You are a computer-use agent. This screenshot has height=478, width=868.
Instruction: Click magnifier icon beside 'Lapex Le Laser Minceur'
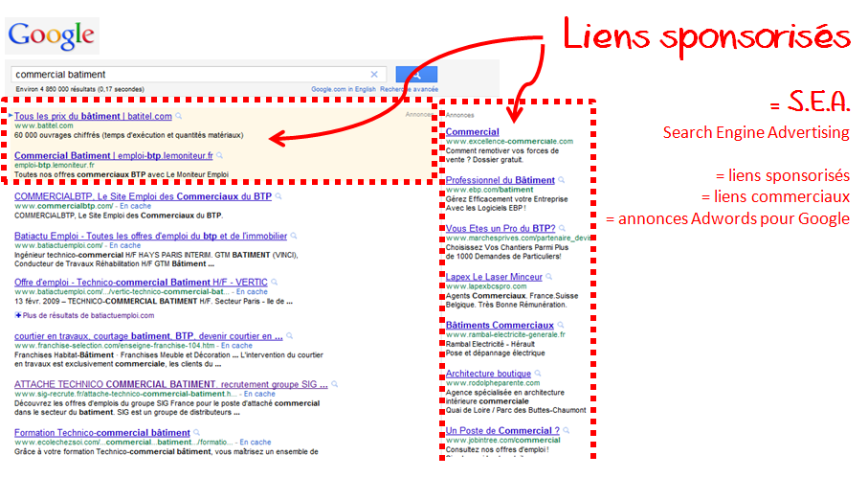548,277
